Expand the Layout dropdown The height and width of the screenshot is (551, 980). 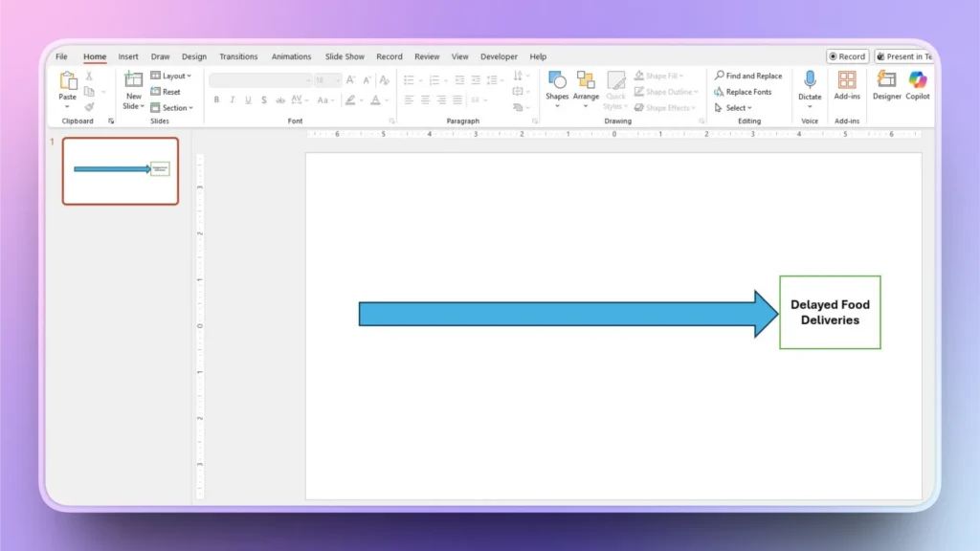tap(172, 75)
